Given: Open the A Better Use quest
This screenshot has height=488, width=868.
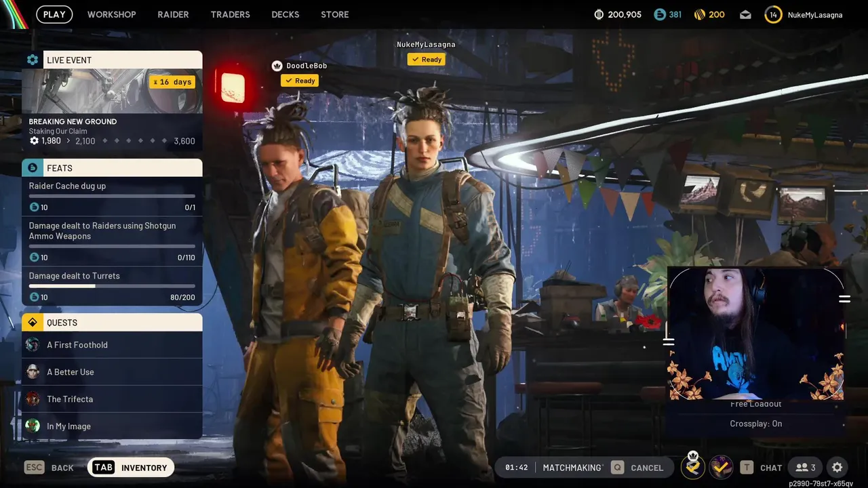Looking at the screenshot, I should click(112, 372).
